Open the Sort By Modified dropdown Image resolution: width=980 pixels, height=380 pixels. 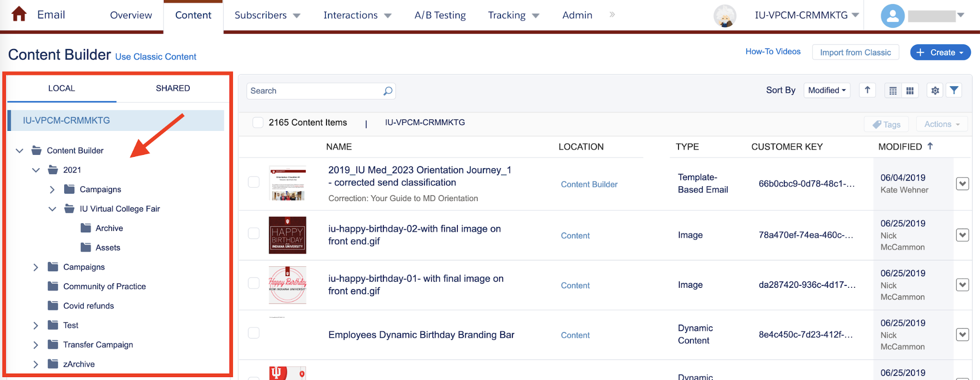tap(827, 90)
